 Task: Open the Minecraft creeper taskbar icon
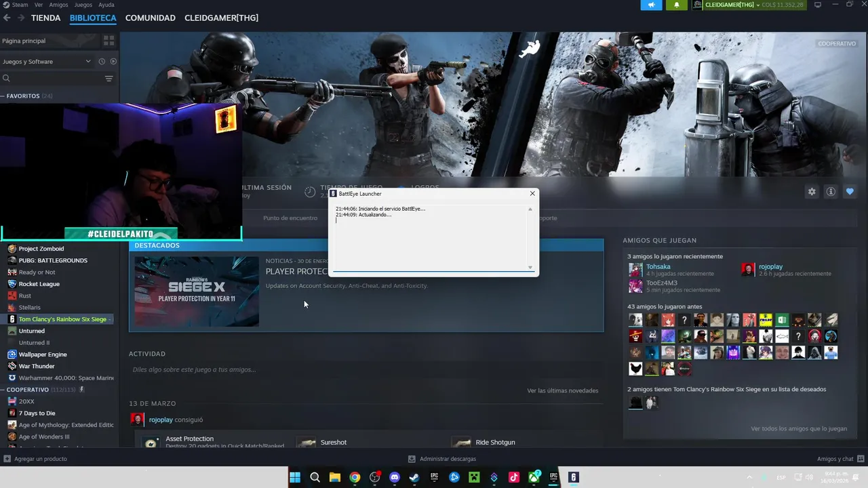(x=474, y=477)
